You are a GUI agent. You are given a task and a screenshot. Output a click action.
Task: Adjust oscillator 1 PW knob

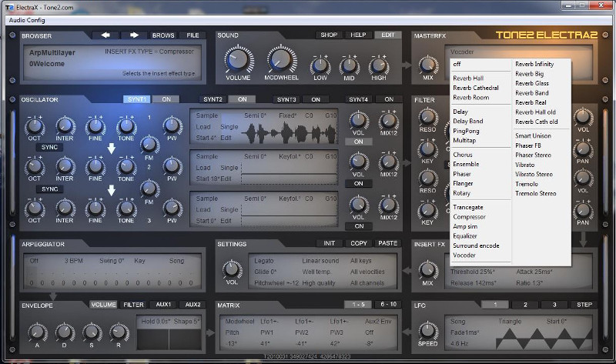(x=172, y=125)
